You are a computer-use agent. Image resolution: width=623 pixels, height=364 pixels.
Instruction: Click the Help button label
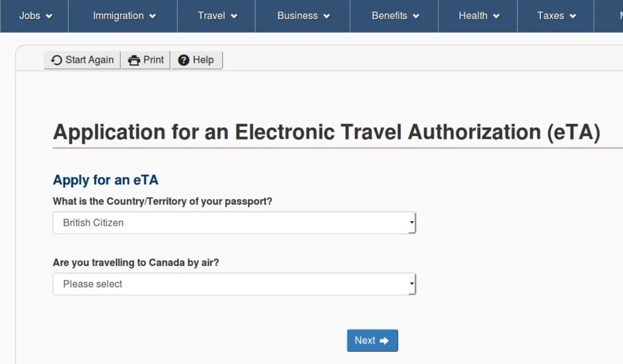pos(203,60)
